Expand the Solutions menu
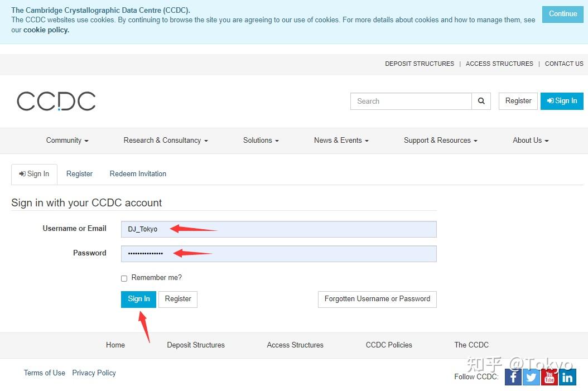 261,141
